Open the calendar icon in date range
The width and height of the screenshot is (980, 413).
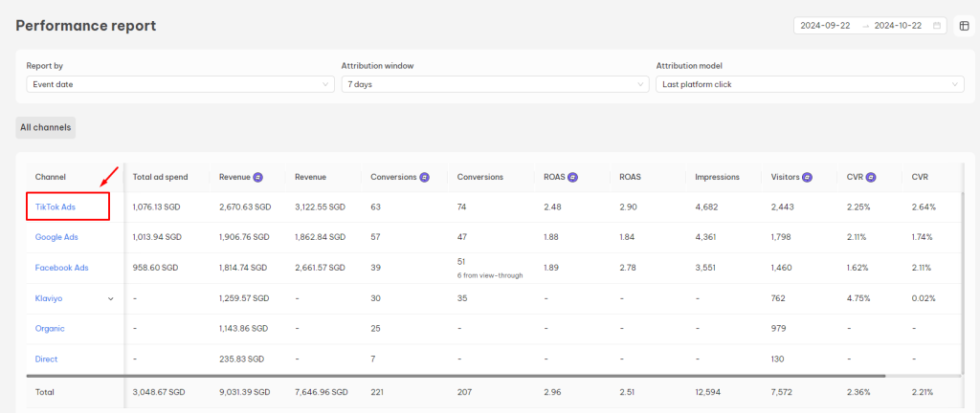937,26
